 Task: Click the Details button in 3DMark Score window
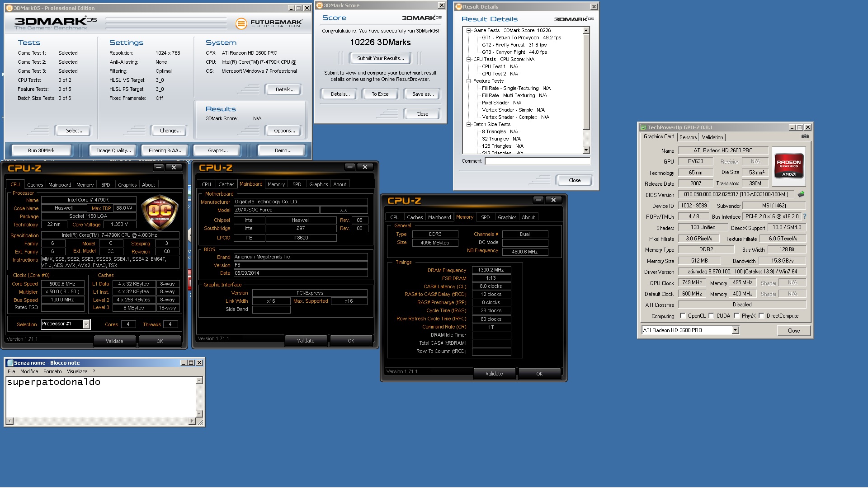[340, 94]
